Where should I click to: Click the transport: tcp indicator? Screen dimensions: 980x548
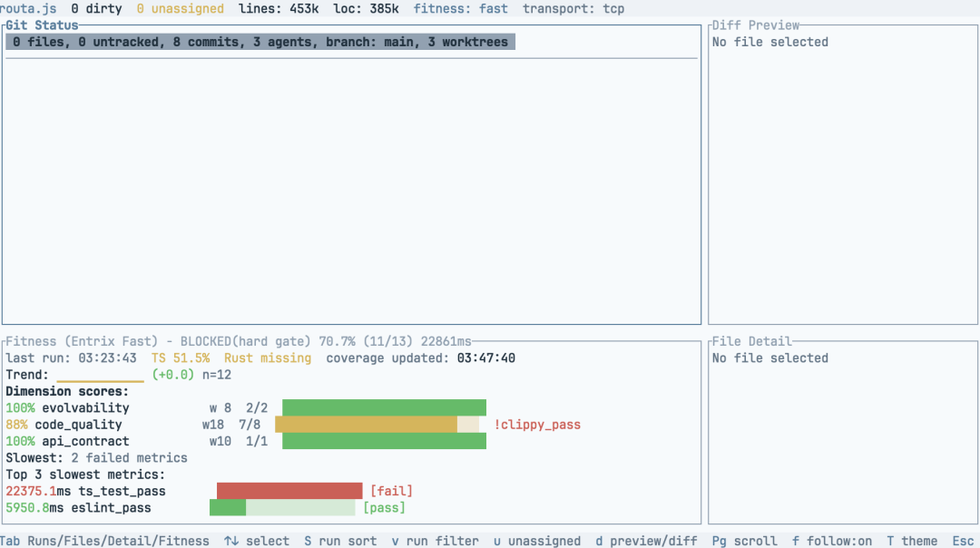point(573,9)
